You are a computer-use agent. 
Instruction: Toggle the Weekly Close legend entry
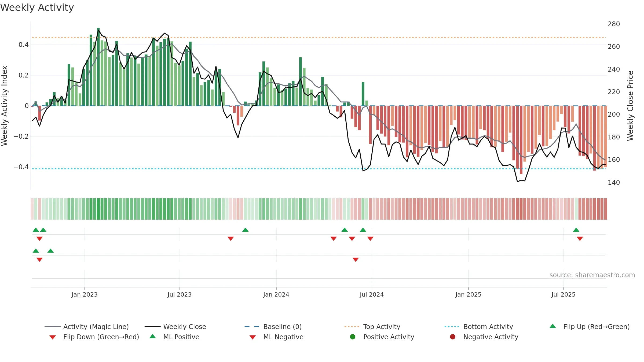point(175,327)
